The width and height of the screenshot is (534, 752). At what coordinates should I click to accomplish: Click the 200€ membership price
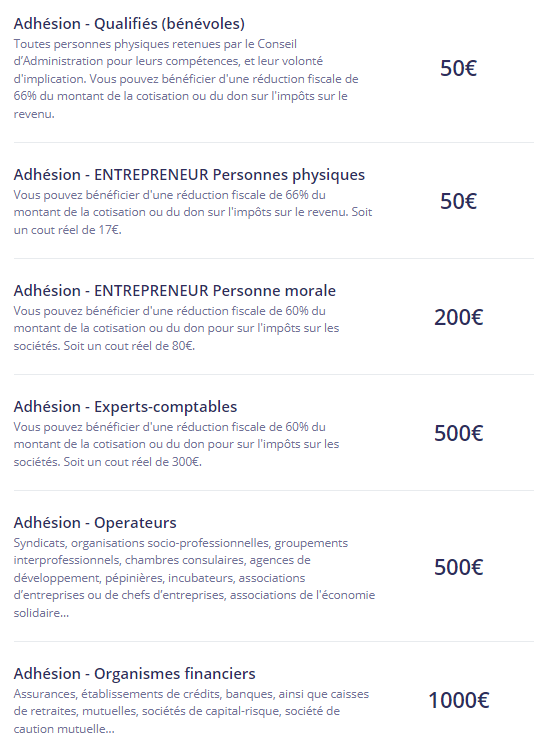(x=458, y=317)
